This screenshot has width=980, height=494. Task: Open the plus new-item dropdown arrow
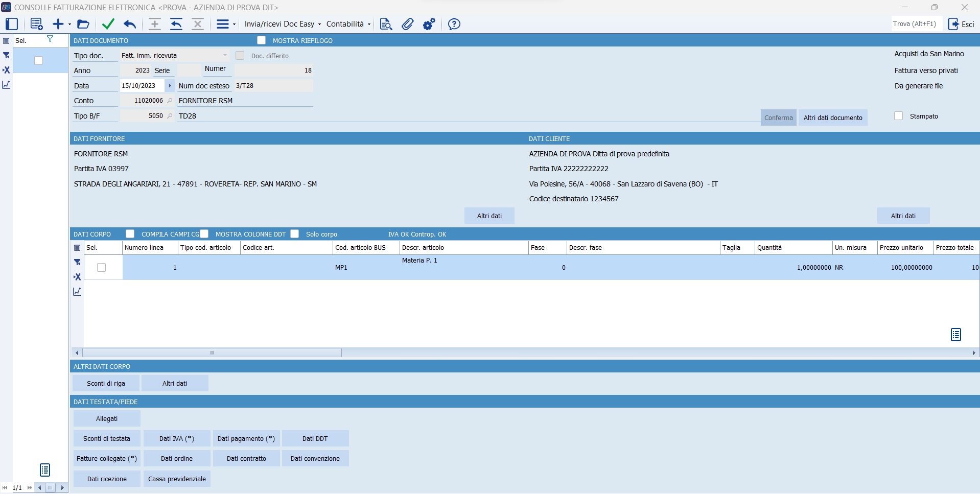pyautogui.click(x=69, y=24)
